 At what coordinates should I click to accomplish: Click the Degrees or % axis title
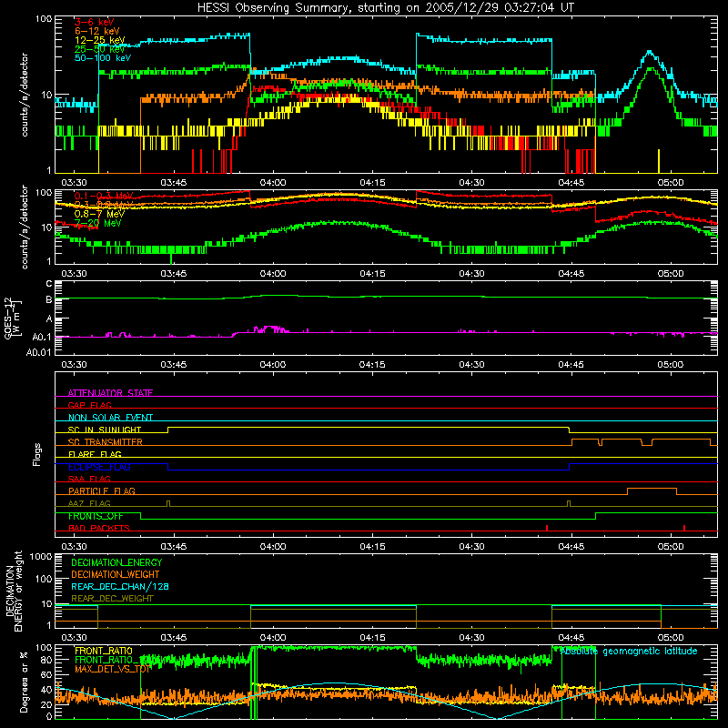point(24,682)
